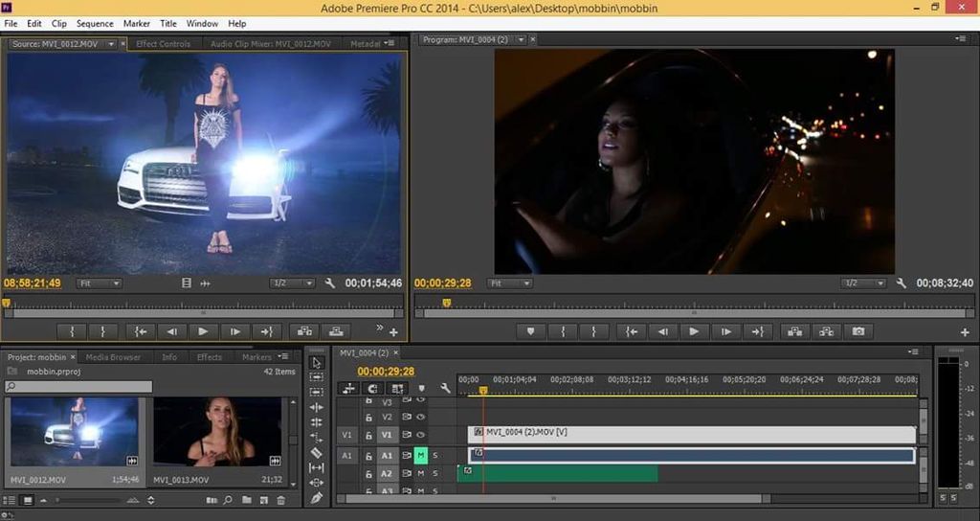Add marker button in timeline header
980x521 pixels.
pos(421,389)
